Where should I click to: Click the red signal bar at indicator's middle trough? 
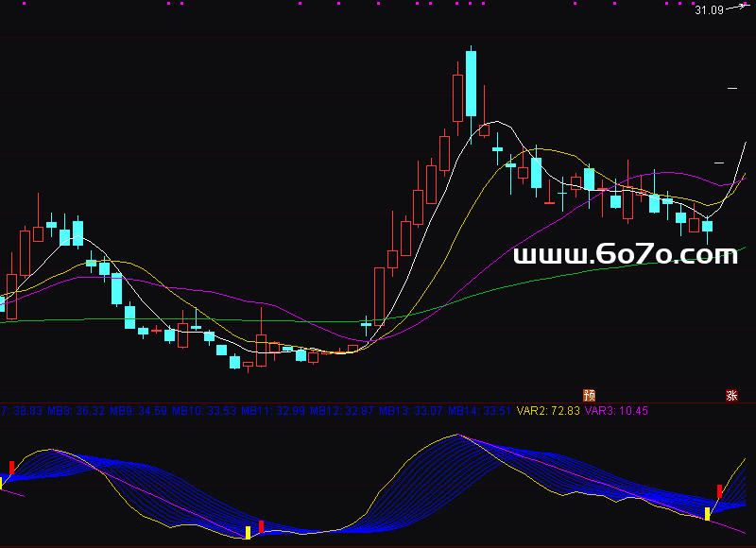click(261, 525)
